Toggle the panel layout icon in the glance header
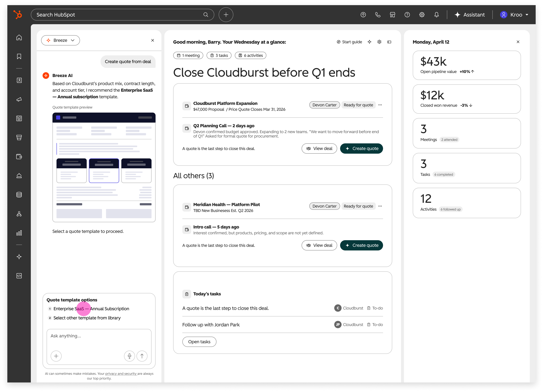 coord(389,42)
